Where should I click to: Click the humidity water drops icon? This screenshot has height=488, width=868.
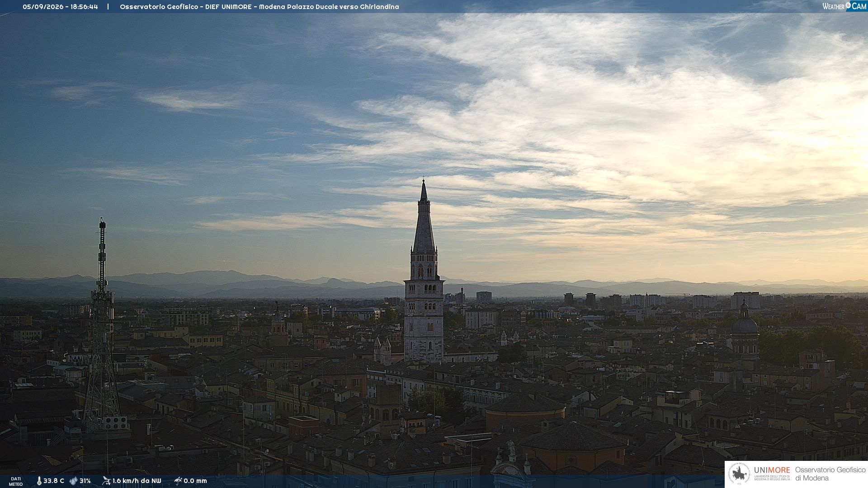point(73,481)
